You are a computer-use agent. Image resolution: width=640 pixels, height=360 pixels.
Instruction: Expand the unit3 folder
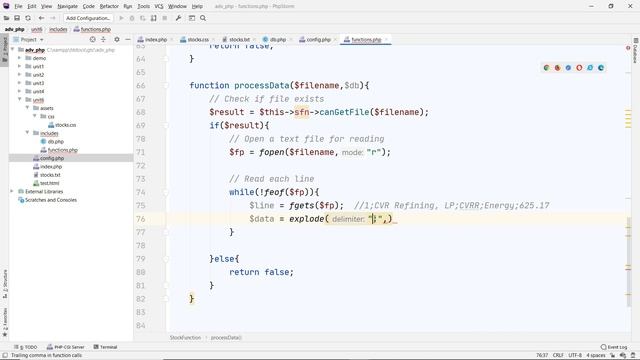coord(19,83)
